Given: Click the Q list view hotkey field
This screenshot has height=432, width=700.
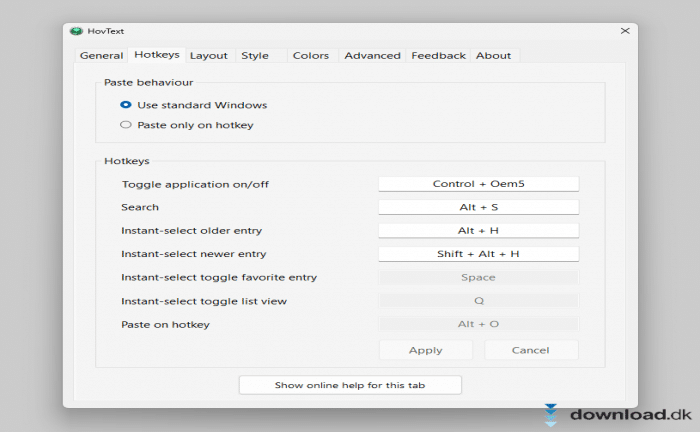Looking at the screenshot, I should point(479,301).
